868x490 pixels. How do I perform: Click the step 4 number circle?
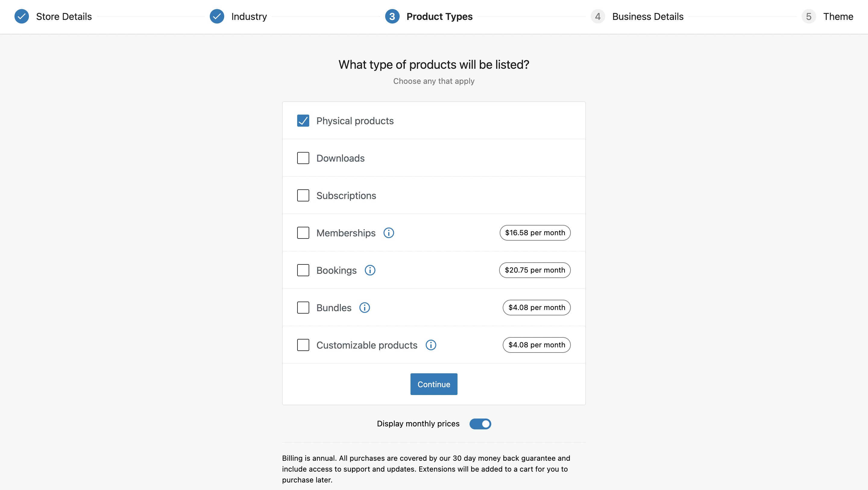coord(597,16)
